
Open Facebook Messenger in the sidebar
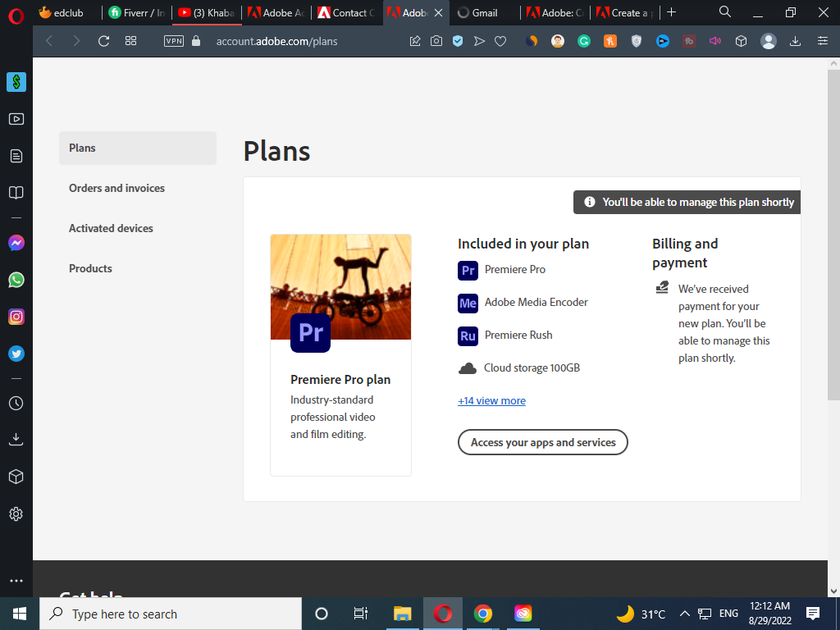click(16, 243)
